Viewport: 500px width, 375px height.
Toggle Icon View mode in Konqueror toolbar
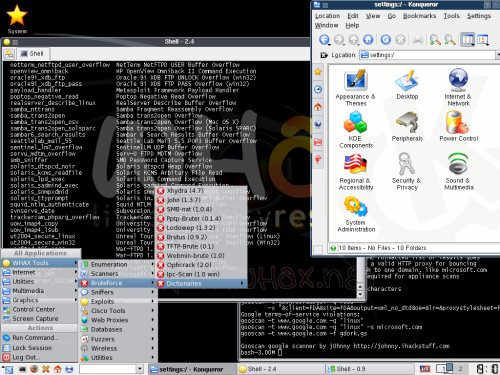click(x=468, y=40)
